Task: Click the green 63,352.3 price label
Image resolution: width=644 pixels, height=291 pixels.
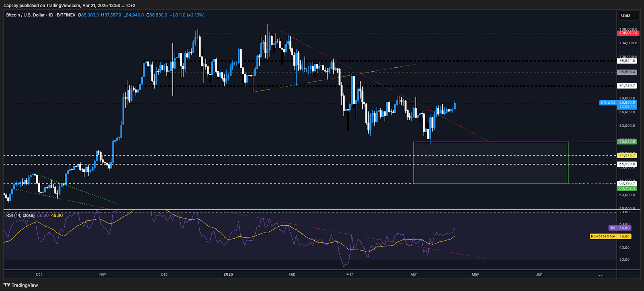Action: click(x=627, y=188)
